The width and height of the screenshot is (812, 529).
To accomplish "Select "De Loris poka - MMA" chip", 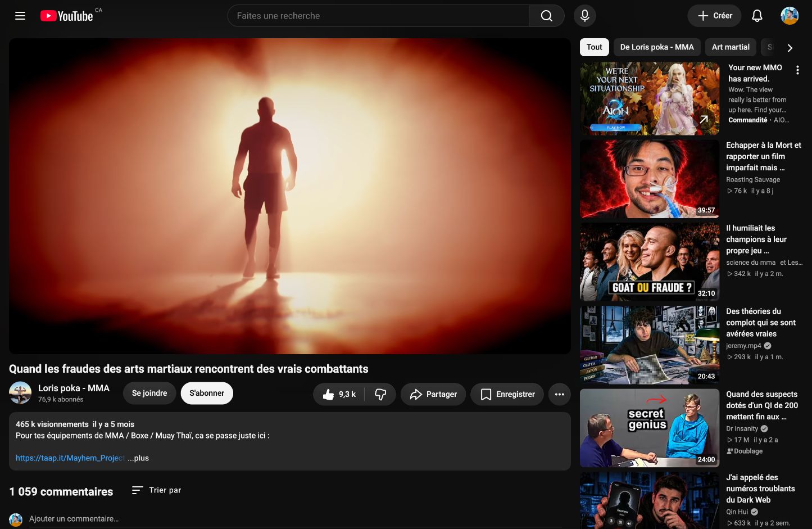I will (657, 47).
